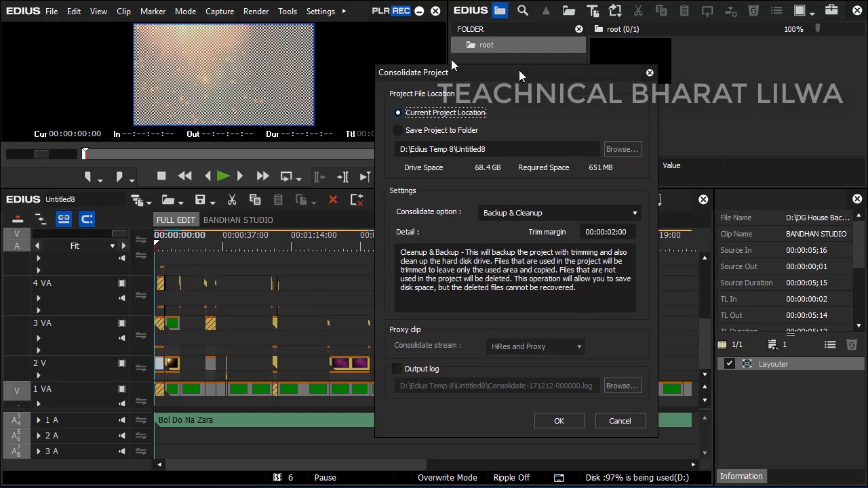This screenshot has height=488, width=868.
Task: Click the set In point marker icon
Action: 88,177
